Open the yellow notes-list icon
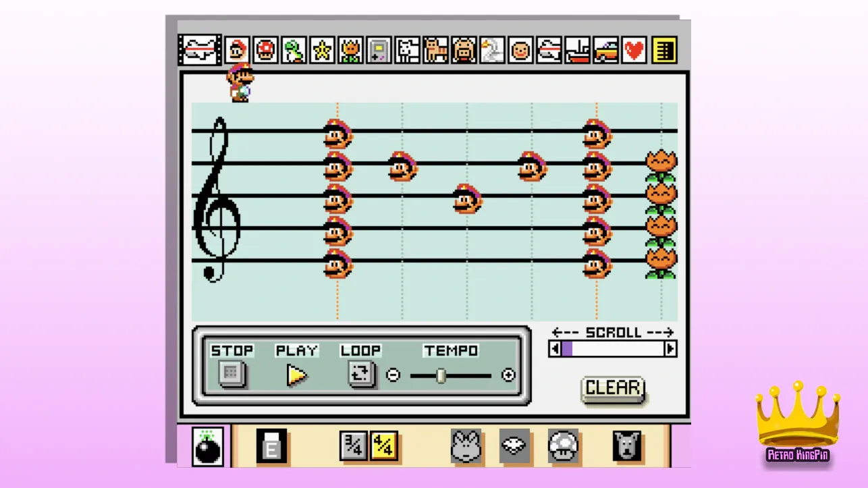The image size is (868, 488). [664, 51]
